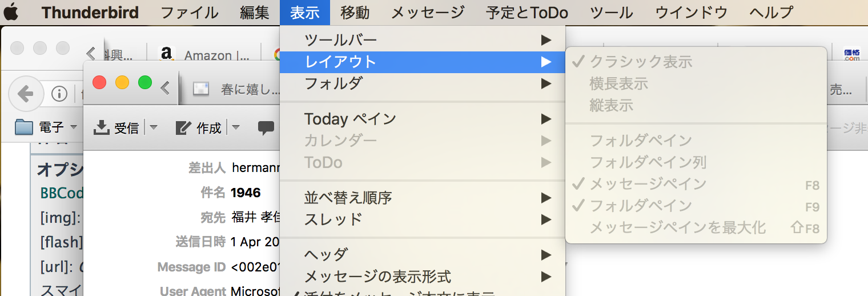Image resolution: width=868 pixels, height=296 pixels.
Task: Click the Amazon tab favicon
Action: (166, 54)
